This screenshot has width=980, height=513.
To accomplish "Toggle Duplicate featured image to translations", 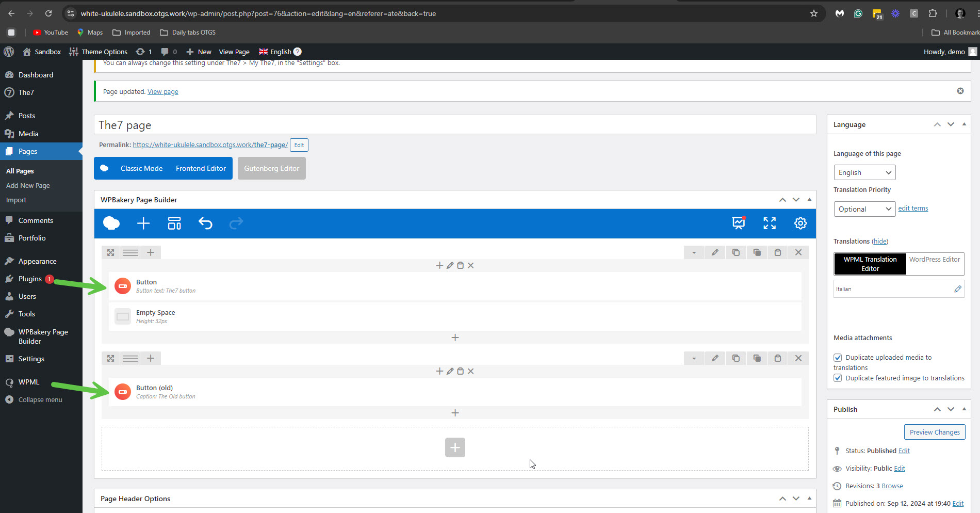I will click(x=838, y=378).
